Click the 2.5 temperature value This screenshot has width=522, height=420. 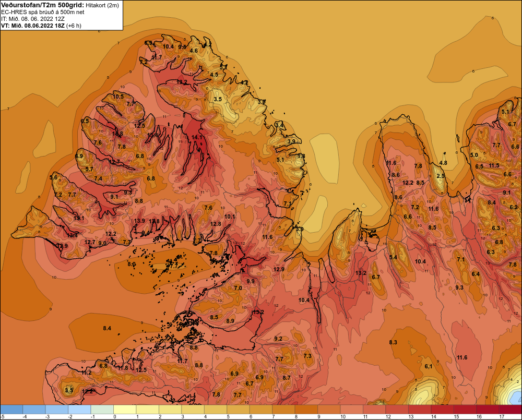[441, 176]
